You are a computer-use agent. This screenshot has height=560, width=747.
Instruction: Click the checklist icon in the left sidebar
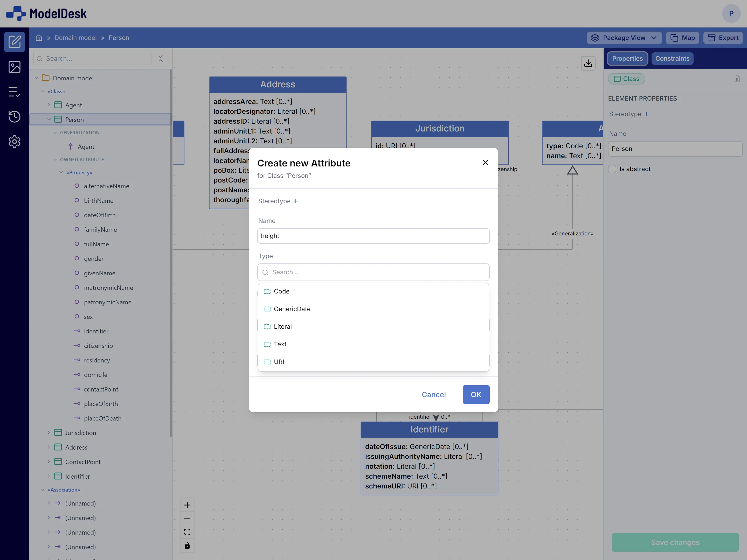click(15, 92)
